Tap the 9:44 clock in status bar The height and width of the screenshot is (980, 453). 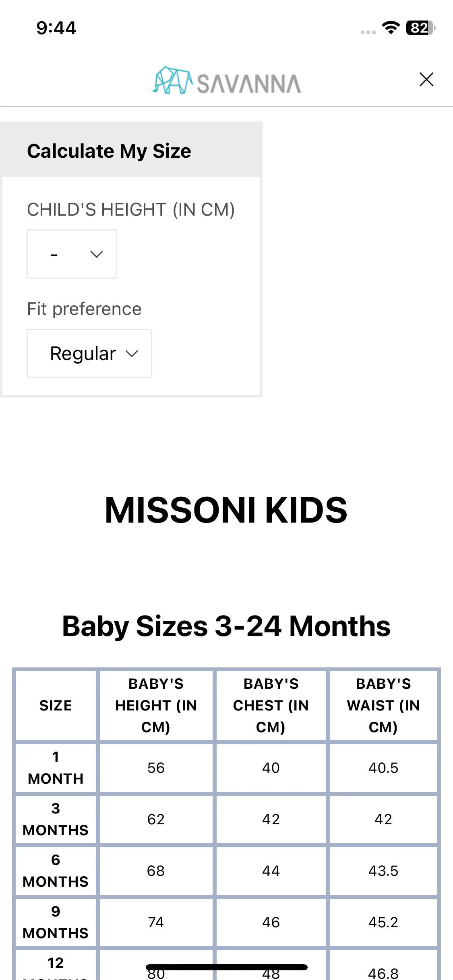(x=56, y=28)
